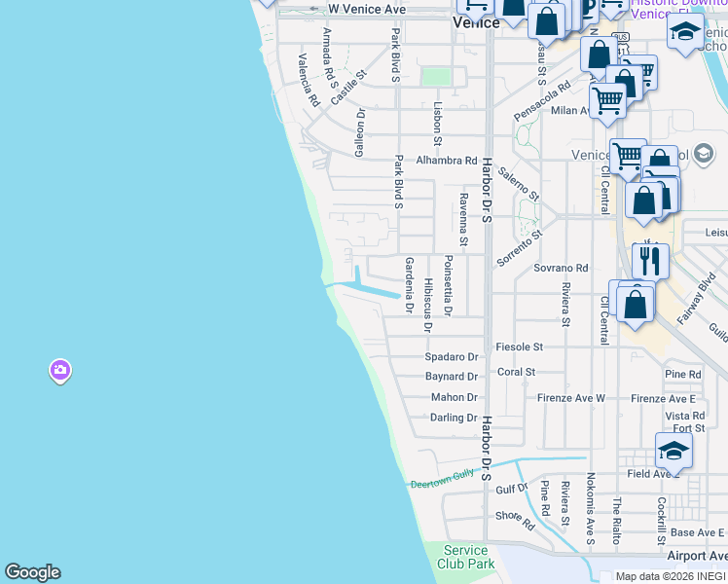Click the Shore Rd label
The width and height of the screenshot is (728, 584).
(516, 521)
